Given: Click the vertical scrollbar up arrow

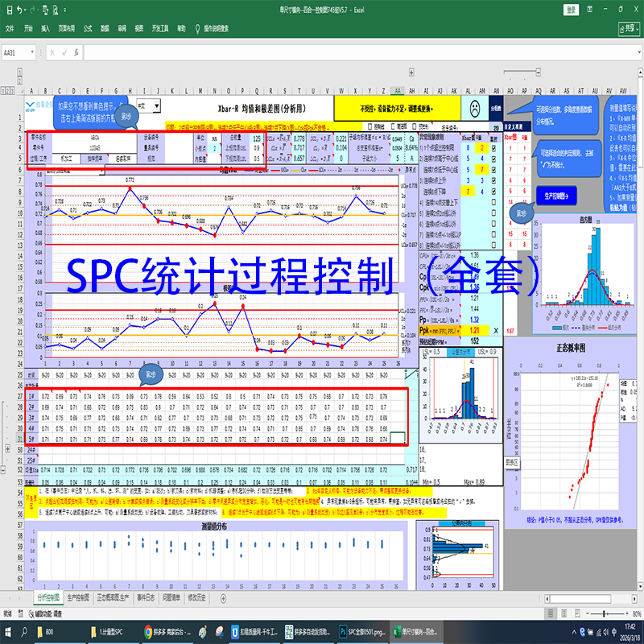Looking at the screenshot, I should pos(640,72).
